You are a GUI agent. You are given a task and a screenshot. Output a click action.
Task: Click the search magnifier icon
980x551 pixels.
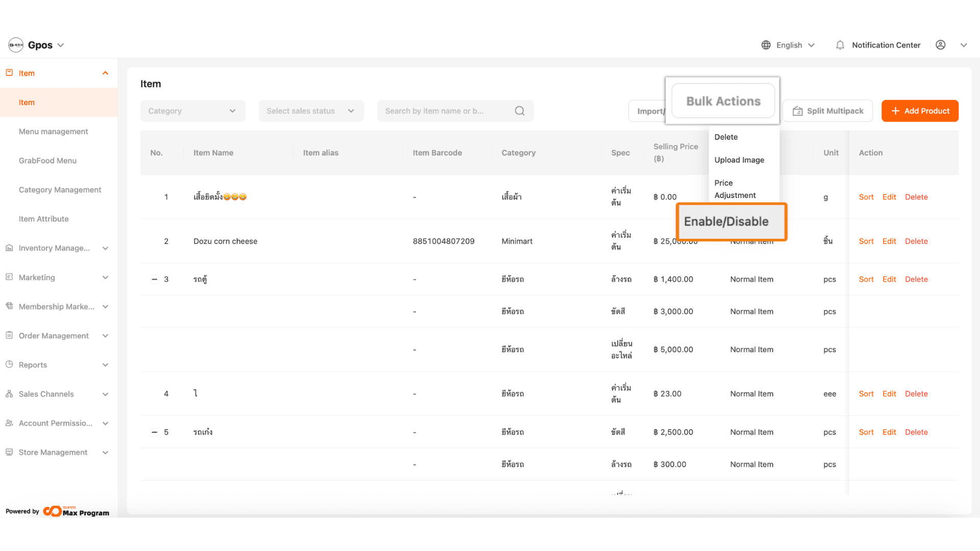click(520, 111)
